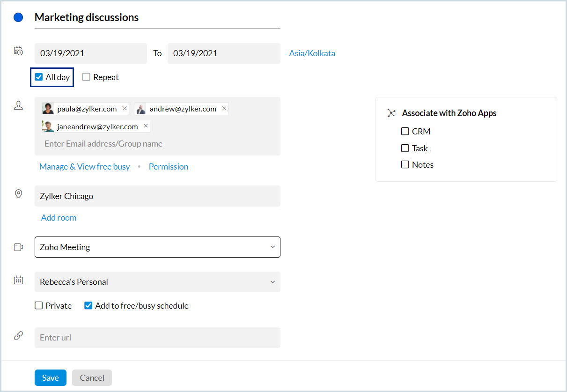The image size is (567, 392).
Task: Click the location pin icon
Action: coord(18,194)
